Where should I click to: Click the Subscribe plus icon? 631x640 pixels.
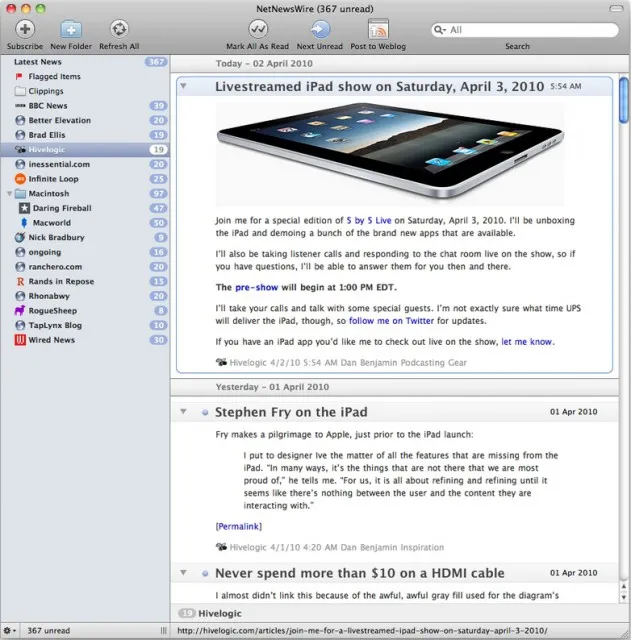[25, 29]
